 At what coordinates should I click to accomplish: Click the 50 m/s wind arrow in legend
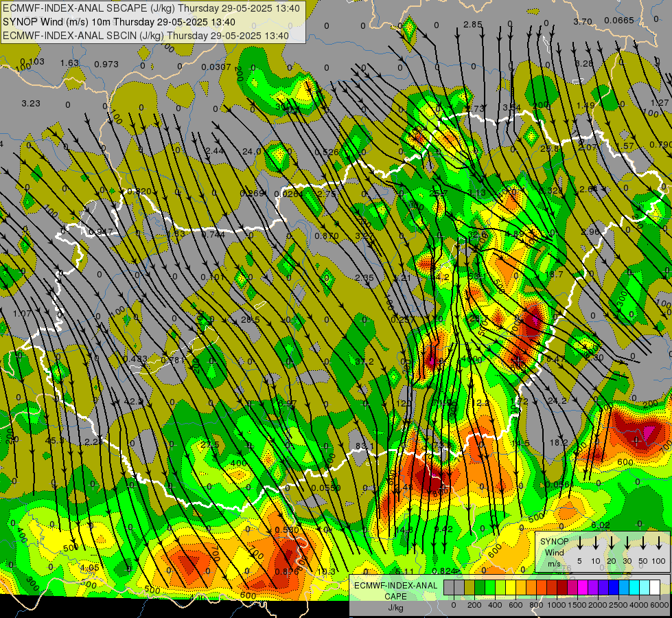click(x=643, y=543)
